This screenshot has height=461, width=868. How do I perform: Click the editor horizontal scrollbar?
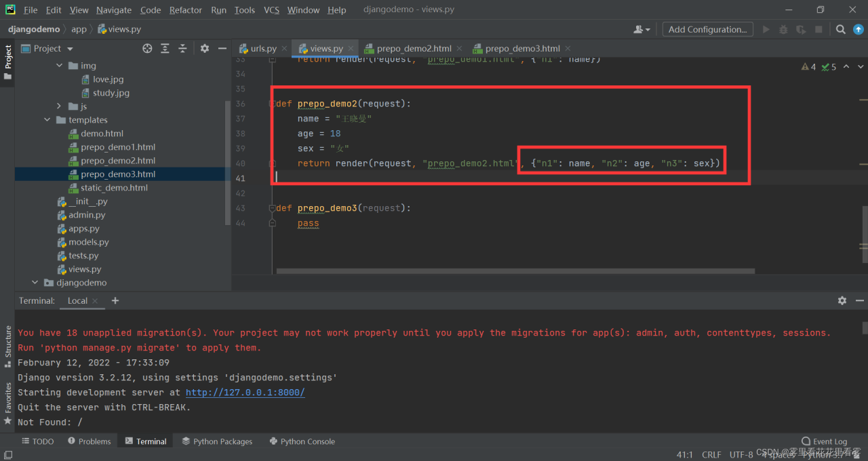coord(515,271)
